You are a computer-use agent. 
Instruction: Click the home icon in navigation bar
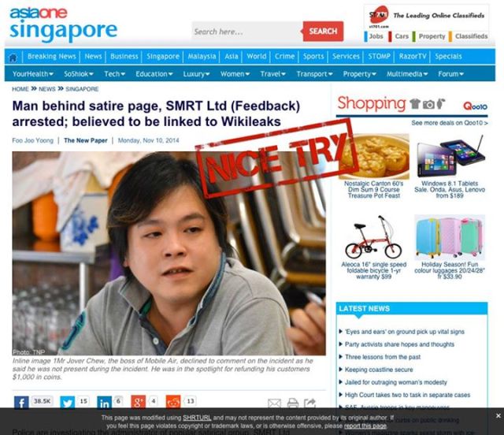tap(13, 58)
